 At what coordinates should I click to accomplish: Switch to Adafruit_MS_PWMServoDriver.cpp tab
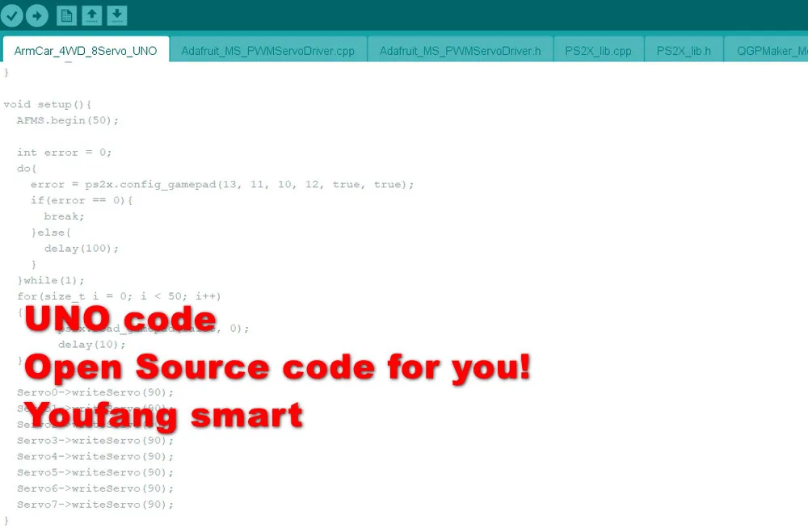pyautogui.click(x=268, y=51)
